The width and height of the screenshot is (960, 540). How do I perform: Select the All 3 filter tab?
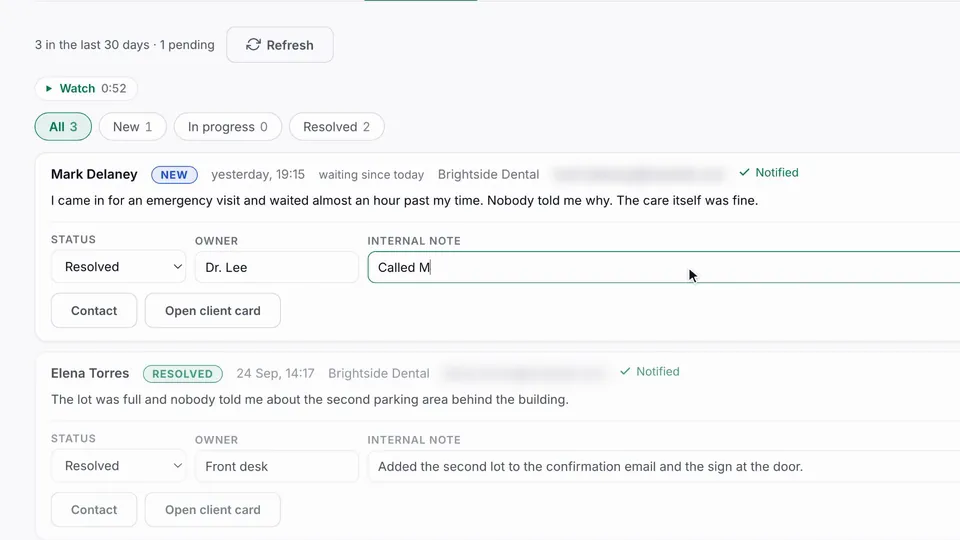[63, 127]
